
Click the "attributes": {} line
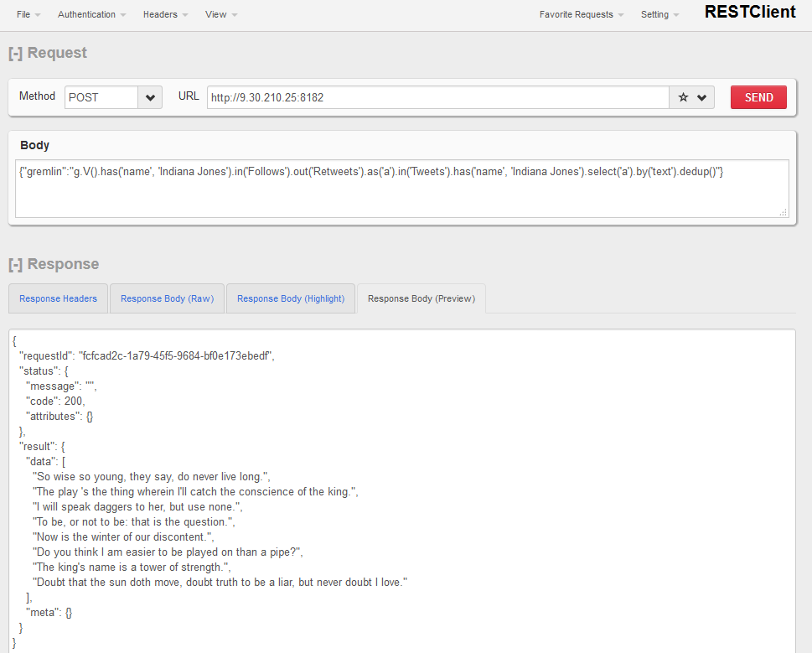59,417
